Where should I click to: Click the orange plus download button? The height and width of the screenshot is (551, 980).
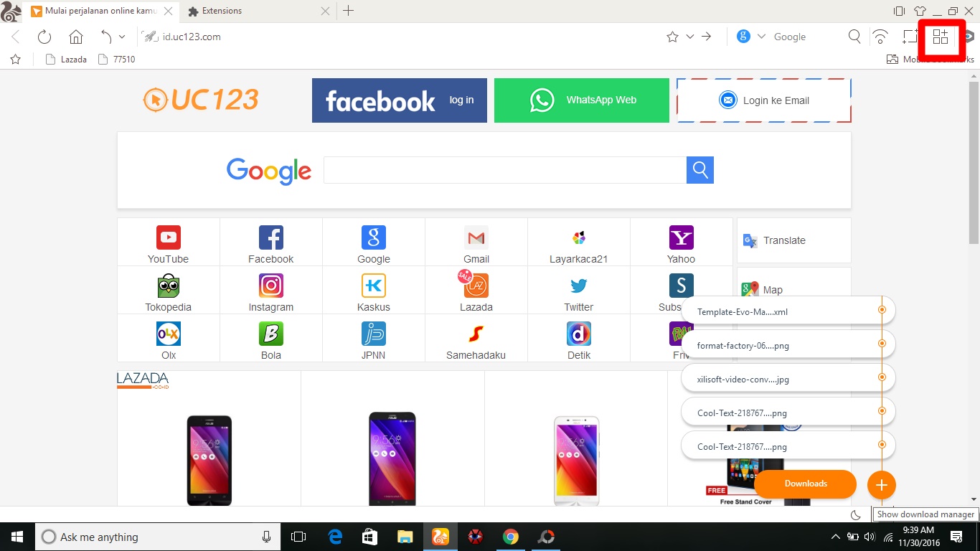coord(882,485)
